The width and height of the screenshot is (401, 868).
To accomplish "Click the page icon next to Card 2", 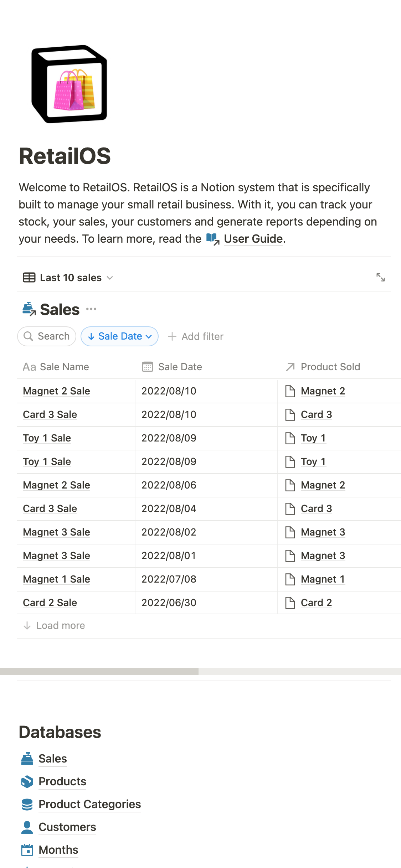I will coord(290,603).
